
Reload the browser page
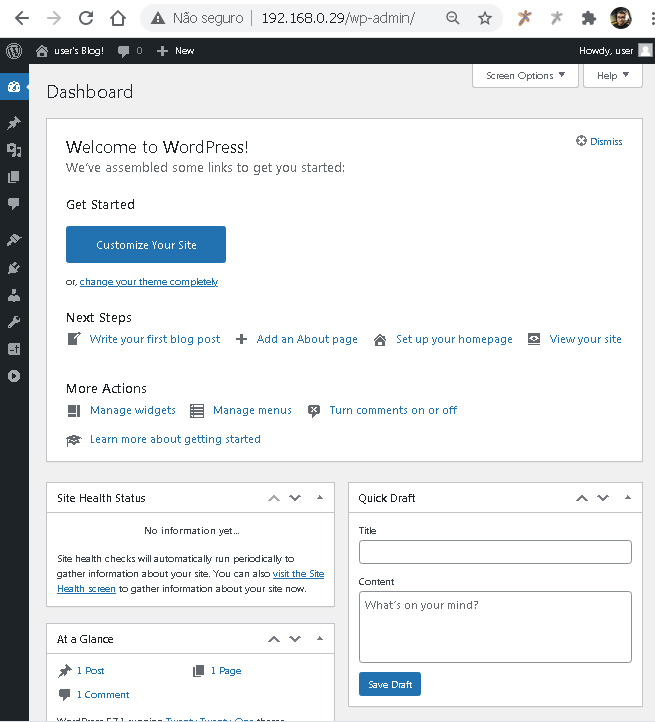pyautogui.click(x=86, y=18)
